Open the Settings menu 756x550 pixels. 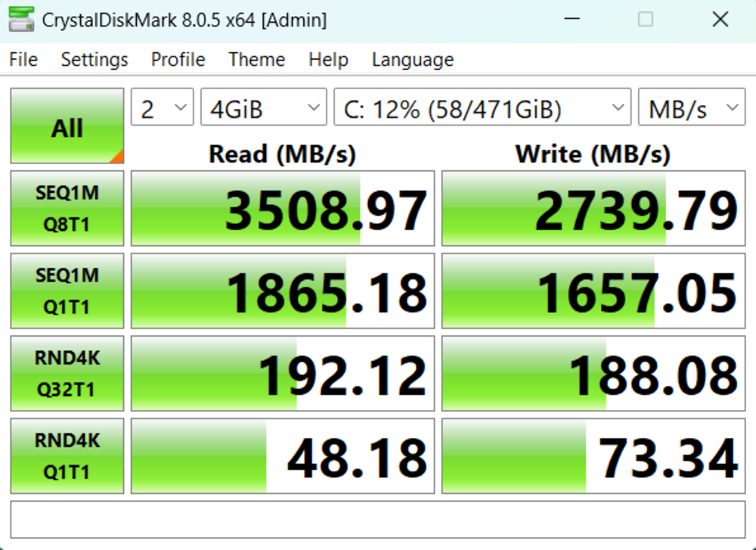(94, 59)
